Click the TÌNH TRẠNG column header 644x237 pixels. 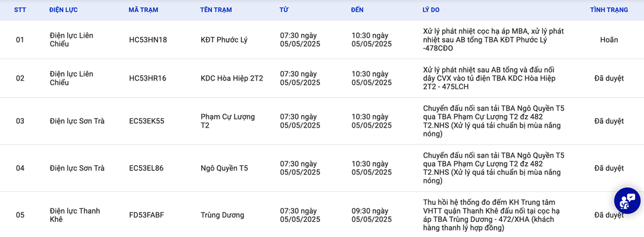click(x=609, y=10)
